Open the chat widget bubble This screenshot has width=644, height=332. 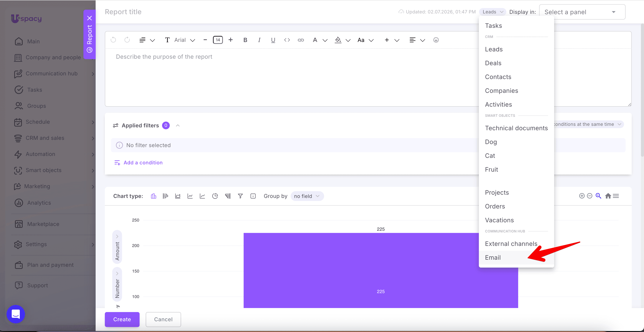(x=16, y=314)
